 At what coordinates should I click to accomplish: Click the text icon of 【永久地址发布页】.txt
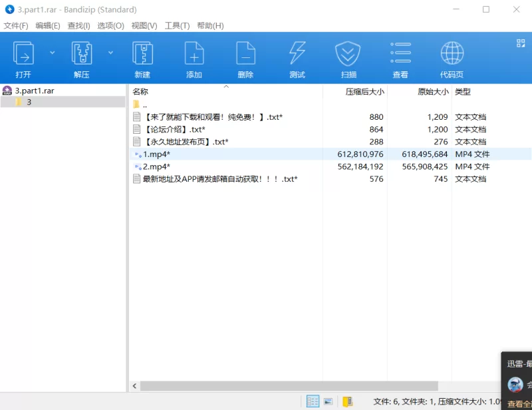pyautogui.click(x=137, y=142)
